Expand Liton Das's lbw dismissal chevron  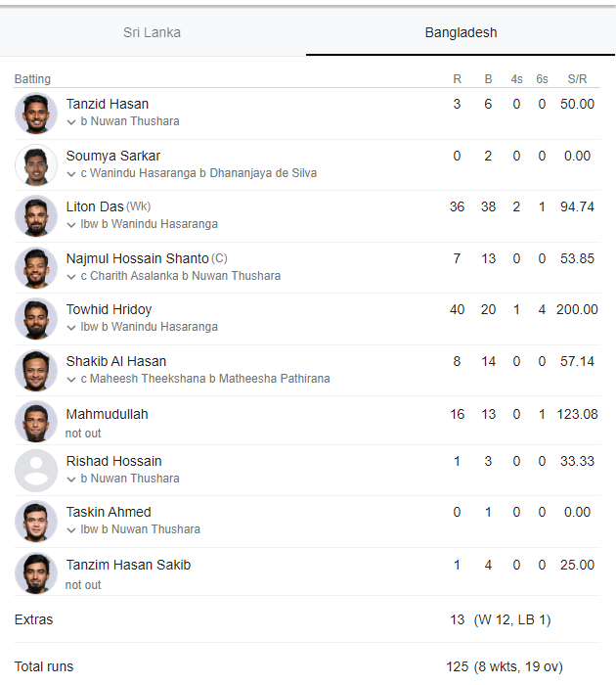tap(71, 225)
